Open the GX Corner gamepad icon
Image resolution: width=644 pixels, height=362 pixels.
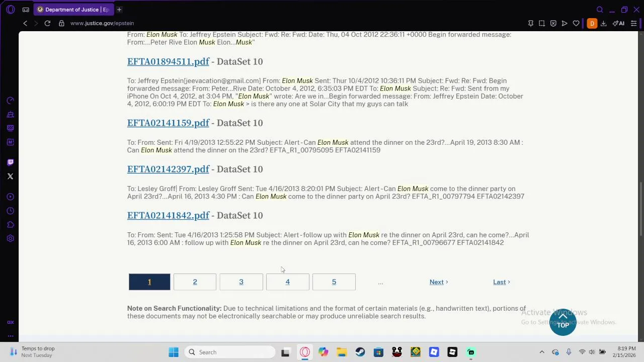tap(26, 10)
